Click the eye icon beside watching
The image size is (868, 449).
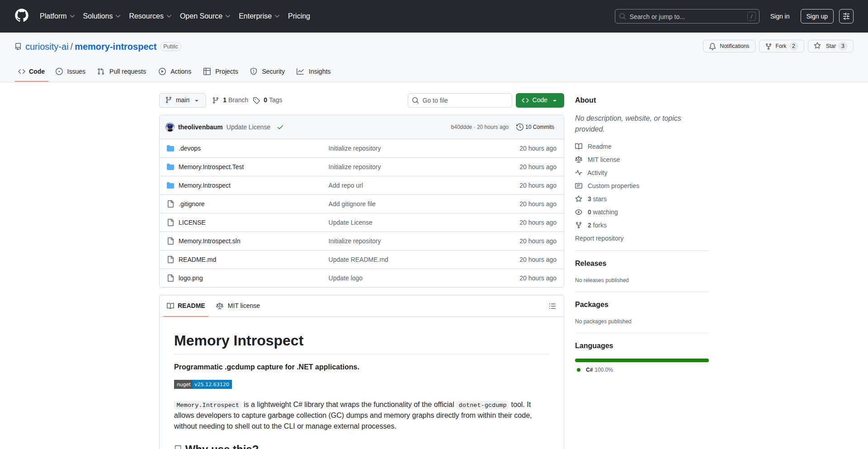coord(579,212)
